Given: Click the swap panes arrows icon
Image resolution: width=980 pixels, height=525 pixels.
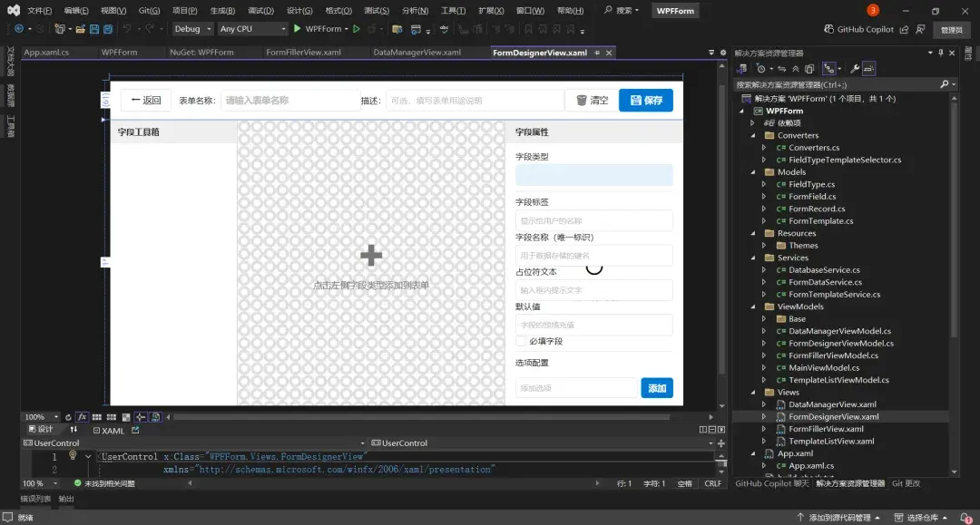Looking at the screenshot, I should (73, 430).
